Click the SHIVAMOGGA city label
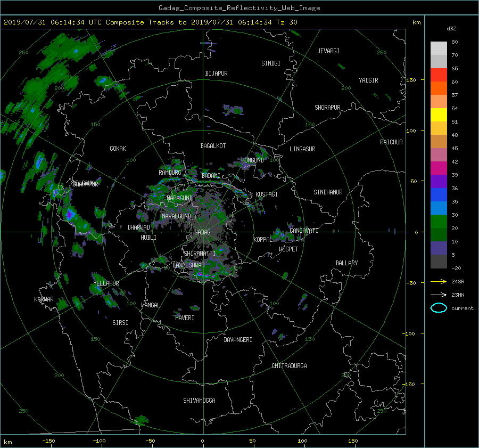 [199, 400]
